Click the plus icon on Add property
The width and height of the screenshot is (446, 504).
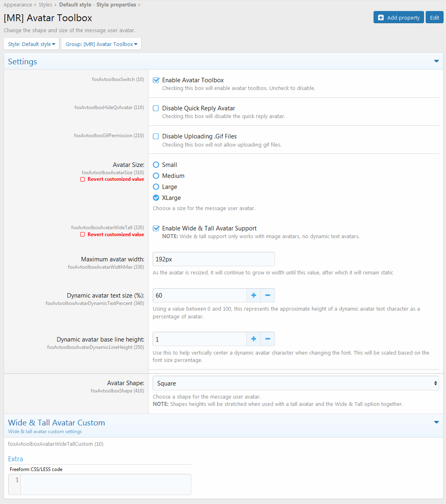tap(381, 18)
